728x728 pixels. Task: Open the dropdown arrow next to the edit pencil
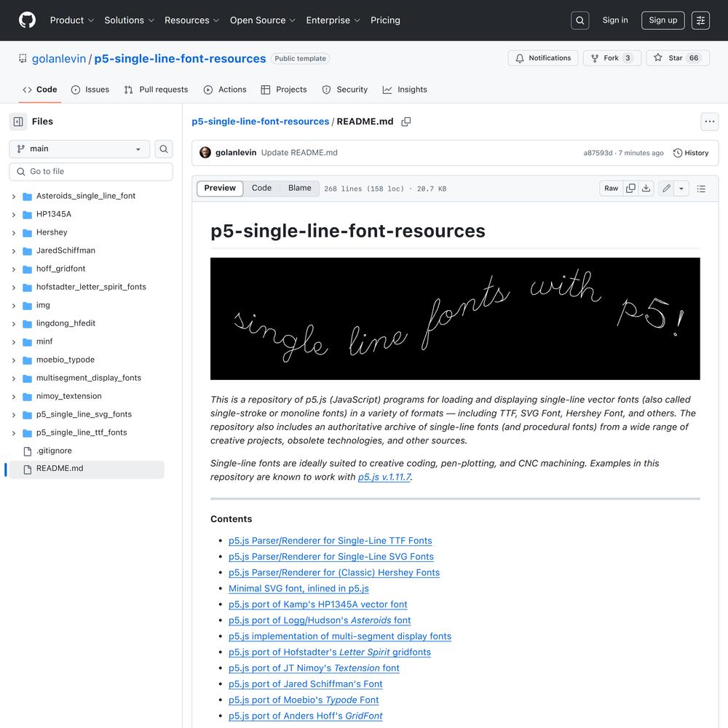681,189
